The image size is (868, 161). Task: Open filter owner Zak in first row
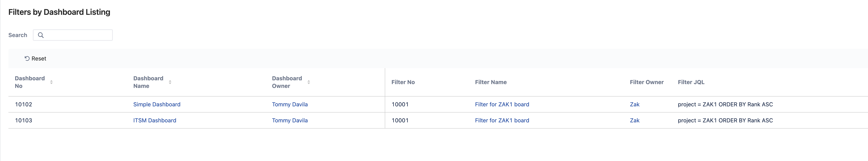[x=634, y=104]
